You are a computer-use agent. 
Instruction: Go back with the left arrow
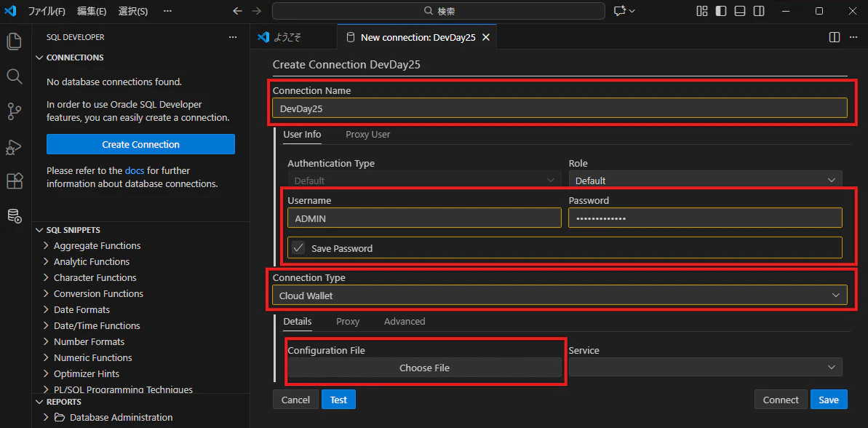point(237,11)
